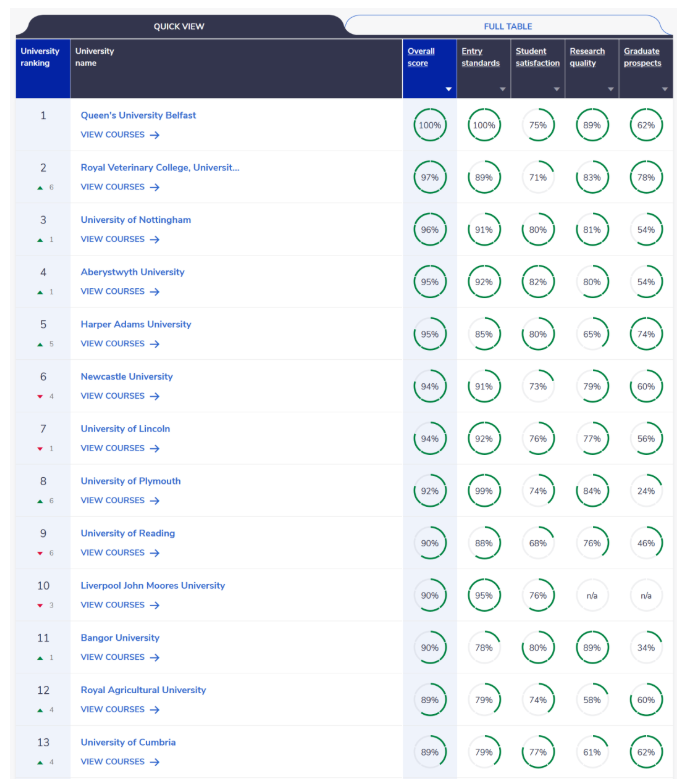
Task: Open Liverpool John Moores University link
Action: click(152, 585)
